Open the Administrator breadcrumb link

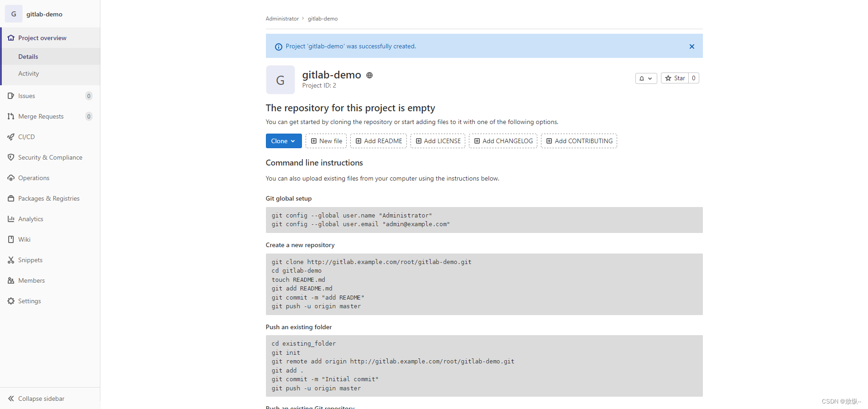pos(282,19)
